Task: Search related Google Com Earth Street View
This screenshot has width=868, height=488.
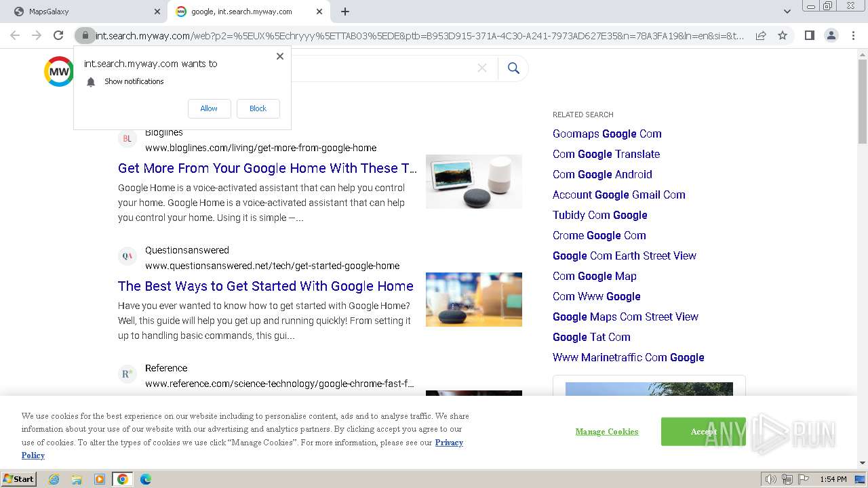Action: point(625,256)
